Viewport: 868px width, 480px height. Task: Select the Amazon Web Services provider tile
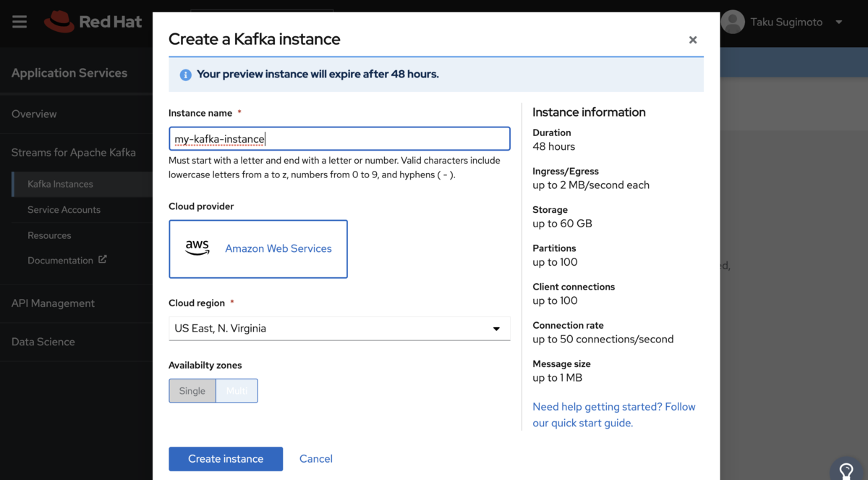(258, 249)
